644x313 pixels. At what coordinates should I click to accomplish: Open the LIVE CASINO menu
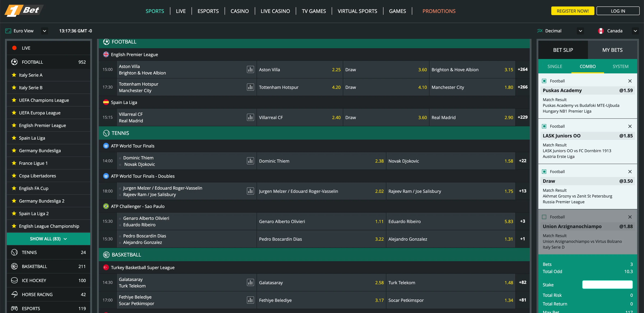pos(275,11)
